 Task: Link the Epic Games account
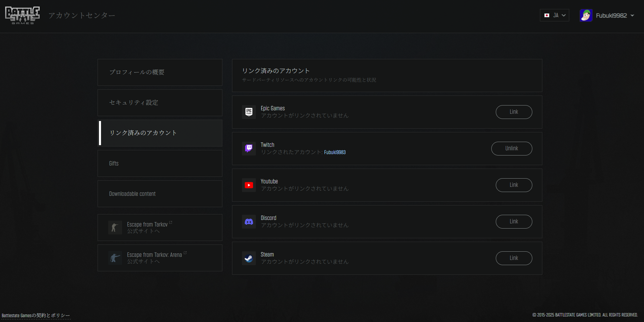coord(514,112)
